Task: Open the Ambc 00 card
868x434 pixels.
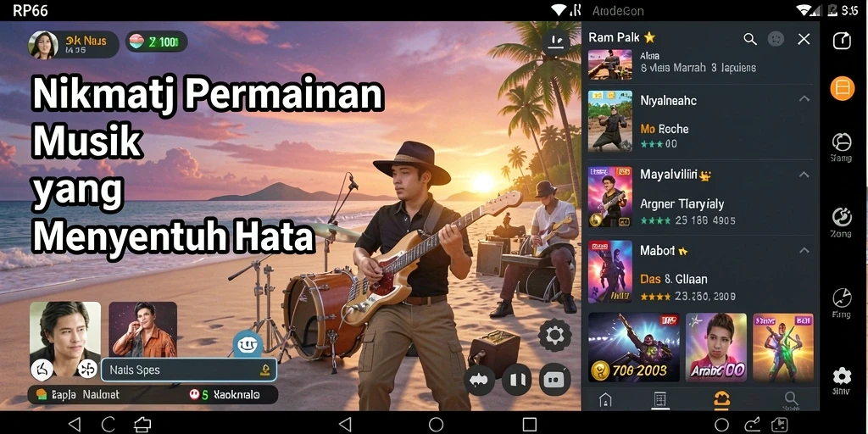Action: pos(716,347)
